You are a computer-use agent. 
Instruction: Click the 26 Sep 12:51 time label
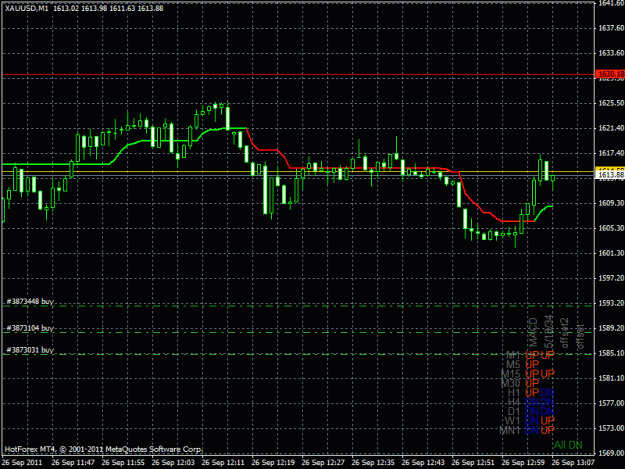pos(473,463)
